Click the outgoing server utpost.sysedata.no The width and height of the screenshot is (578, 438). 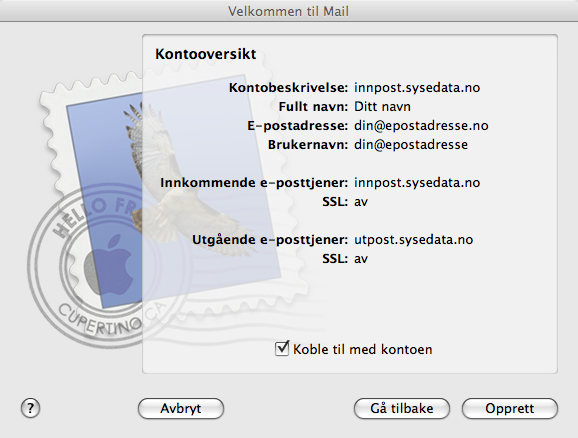(x=414, y=240)
